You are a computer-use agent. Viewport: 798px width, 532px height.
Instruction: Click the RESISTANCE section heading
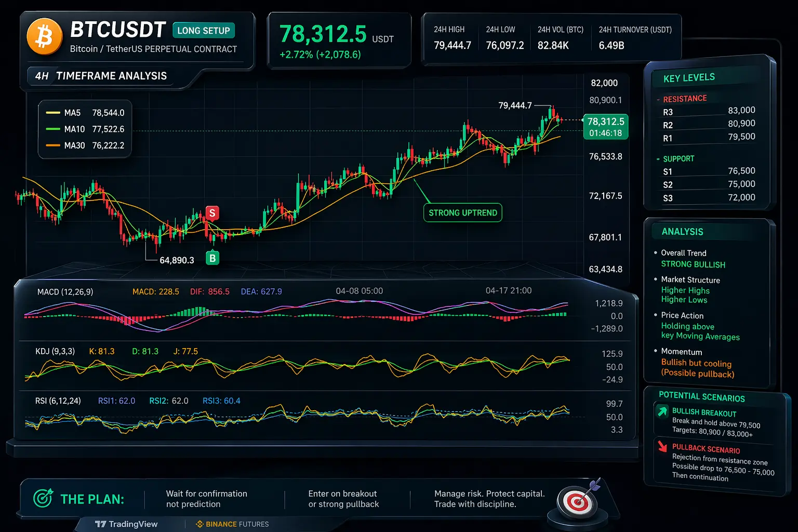pos(685,99)
